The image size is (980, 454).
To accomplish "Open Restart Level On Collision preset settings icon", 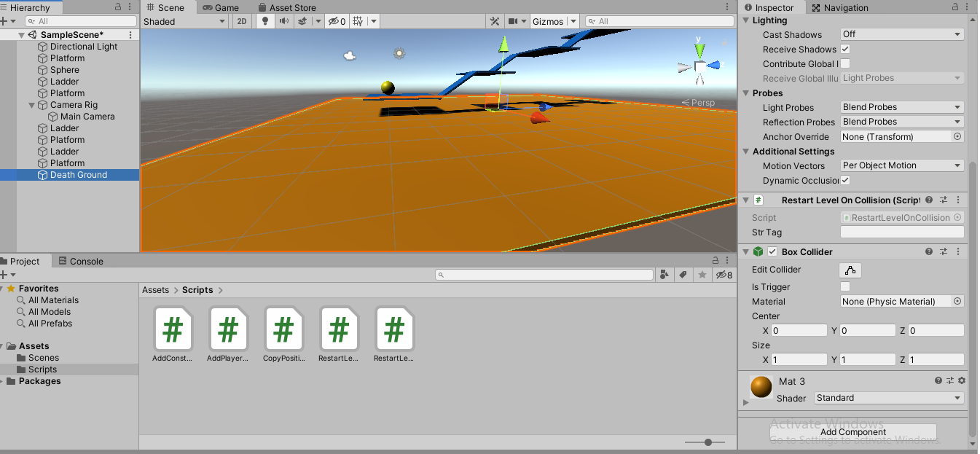I will (x=944, y=200).
